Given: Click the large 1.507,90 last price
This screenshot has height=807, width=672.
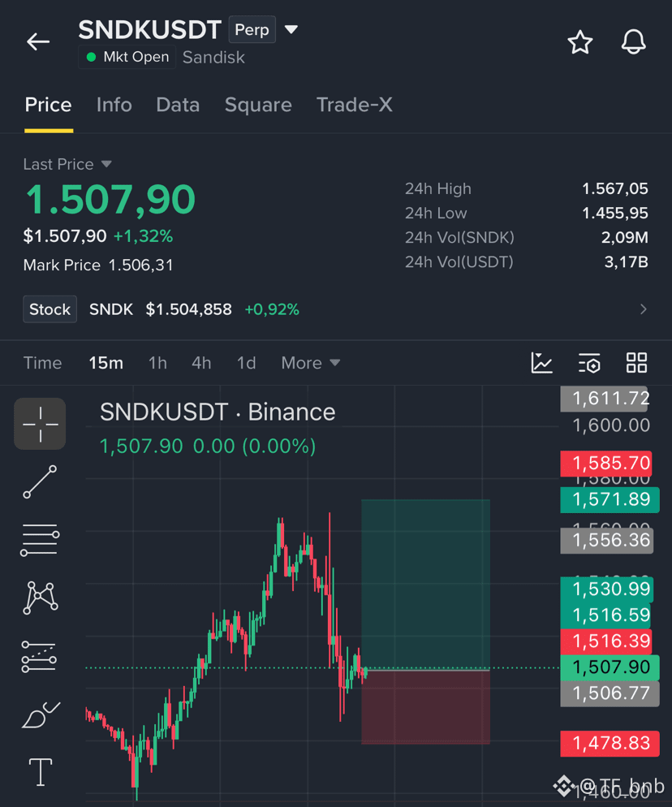Looking at the screenshot, I should [x=110, y=200].
